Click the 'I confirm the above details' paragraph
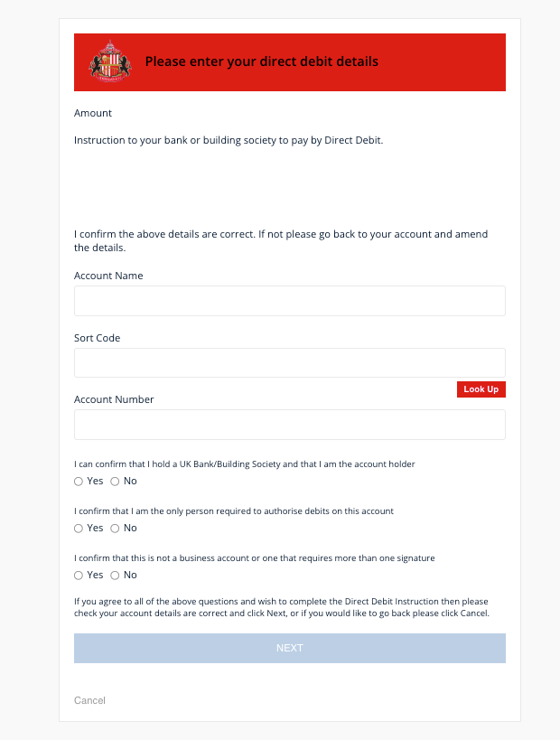Viewport: 560px width, 740px height. pos(280,240)
